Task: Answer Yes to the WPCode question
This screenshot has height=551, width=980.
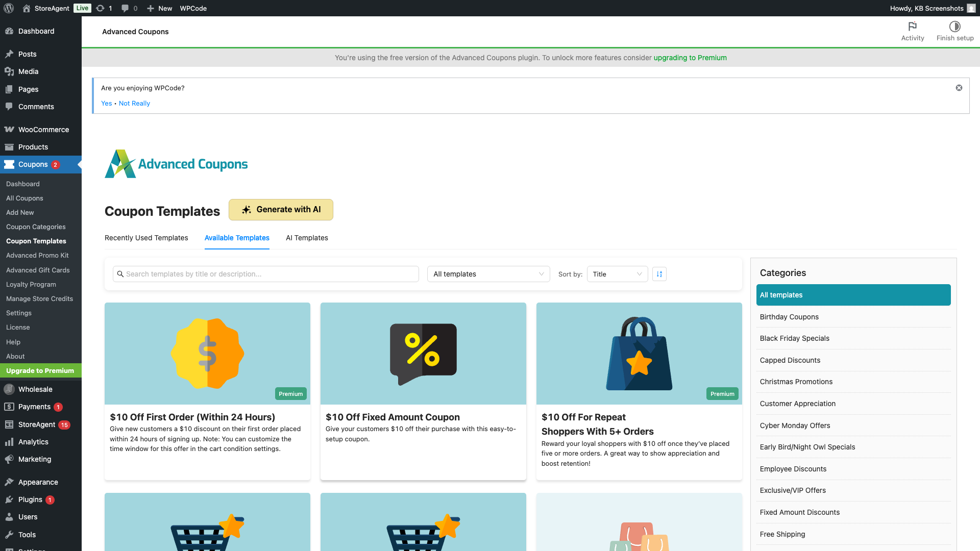Action: 106,103
